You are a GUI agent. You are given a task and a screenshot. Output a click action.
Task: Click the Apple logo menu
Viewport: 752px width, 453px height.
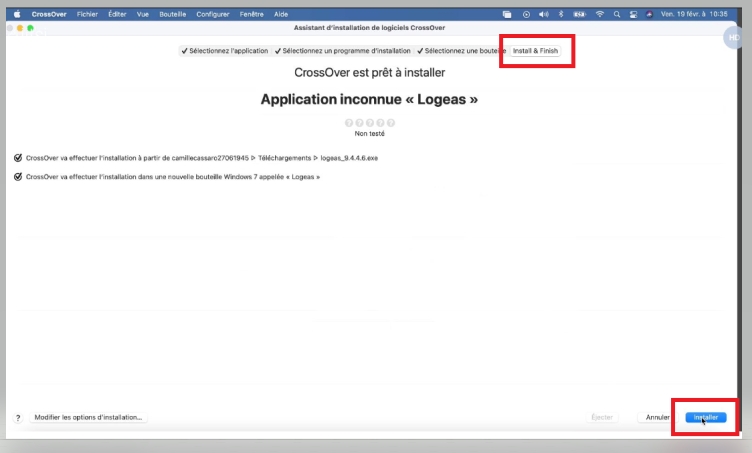(x=16, y=14)
